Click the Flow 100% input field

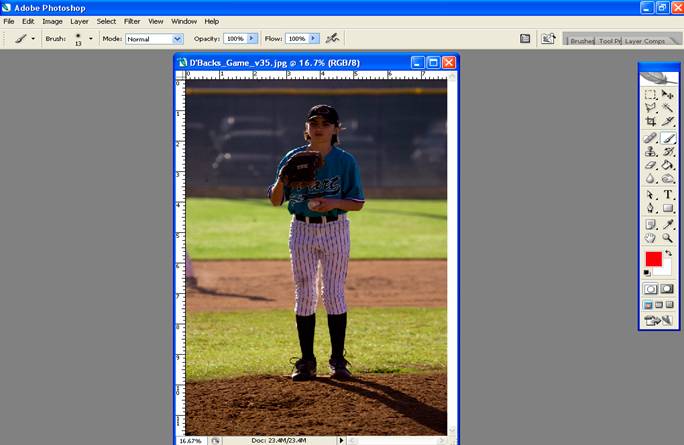click(x=297, y=39)
